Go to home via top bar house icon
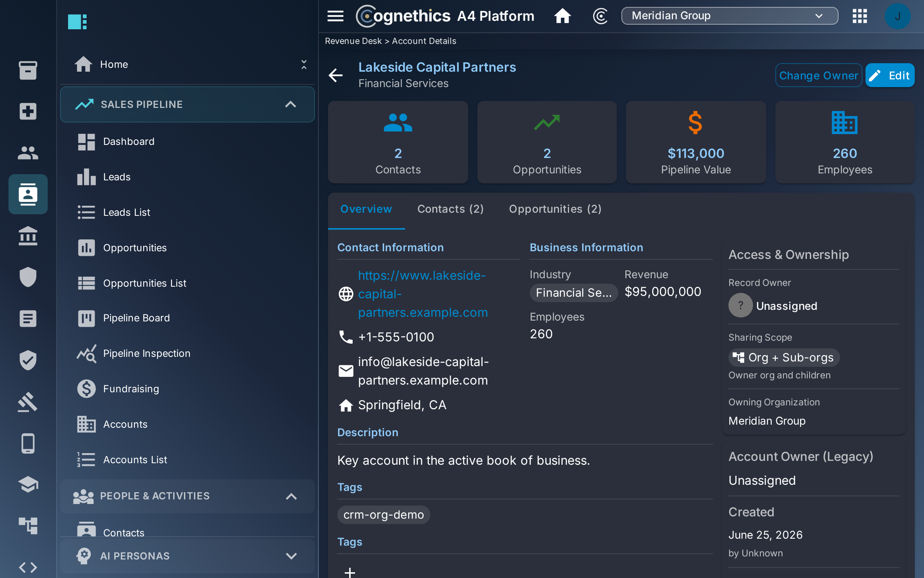The height and width of the screenshot is (578, 924). tap(562, 16)
